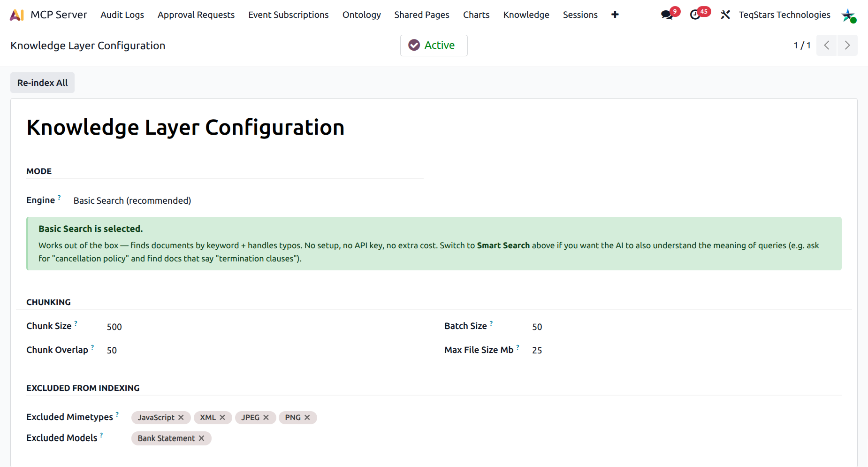Open the debug tools wrench icon
Screen dimensions: 868x467
point(725,15)
